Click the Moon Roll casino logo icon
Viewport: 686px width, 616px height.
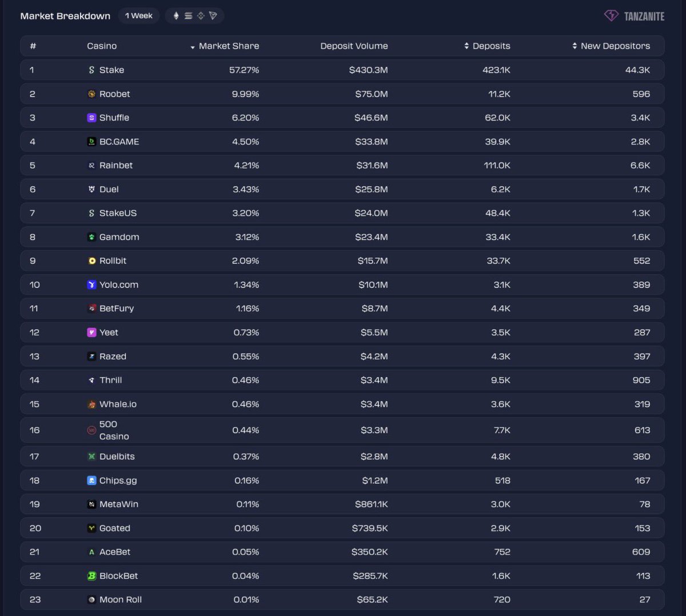(x=91, y=600)
